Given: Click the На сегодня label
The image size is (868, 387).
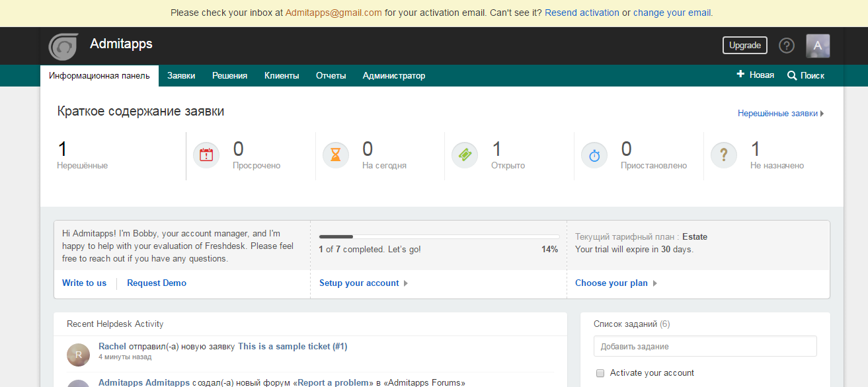Looking at the screenshot, I should click(x=384, y=166).
